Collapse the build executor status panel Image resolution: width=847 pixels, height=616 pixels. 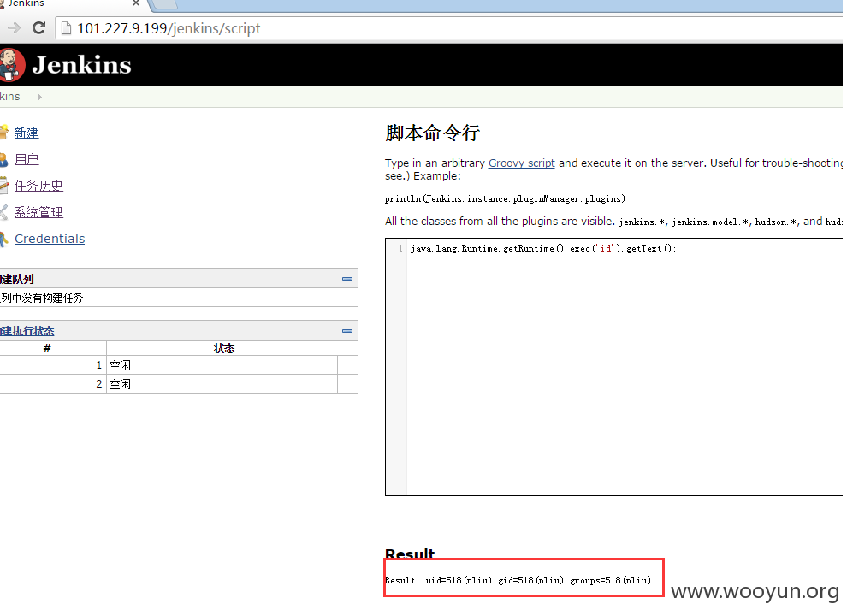coord(347,331)
